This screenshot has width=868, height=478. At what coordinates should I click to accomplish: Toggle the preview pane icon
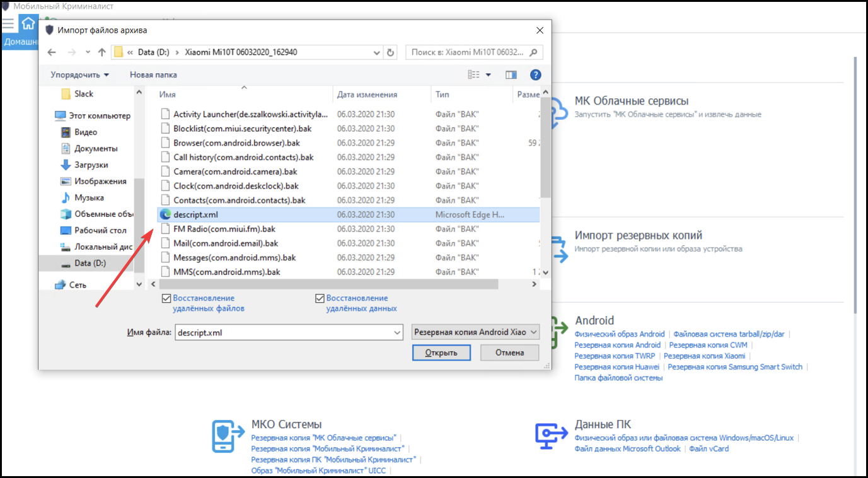(x=511, y=74)
